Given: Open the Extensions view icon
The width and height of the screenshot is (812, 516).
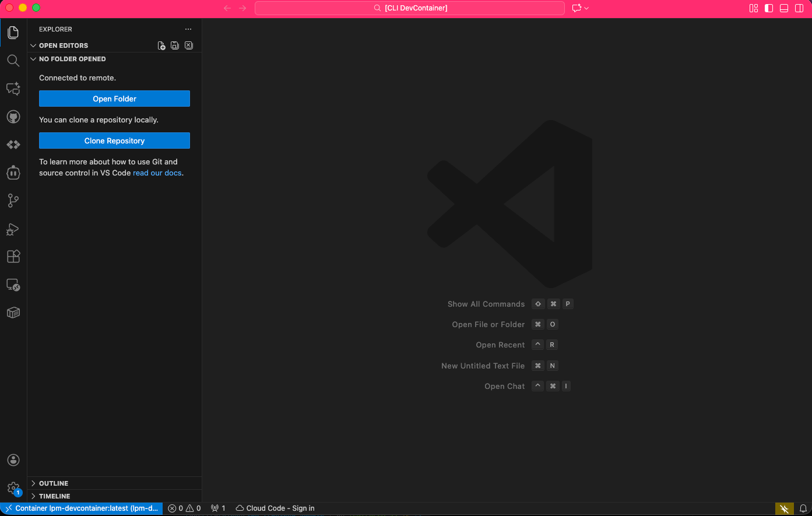Looking at the screenshot, I should (x=13, y=257).
